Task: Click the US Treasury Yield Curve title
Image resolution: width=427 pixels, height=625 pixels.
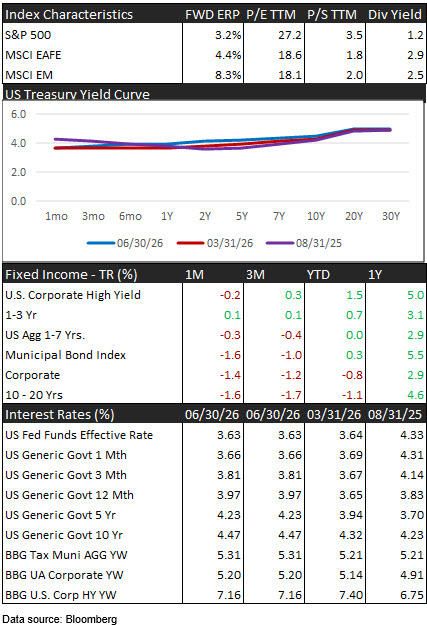Action: point(77,94)
